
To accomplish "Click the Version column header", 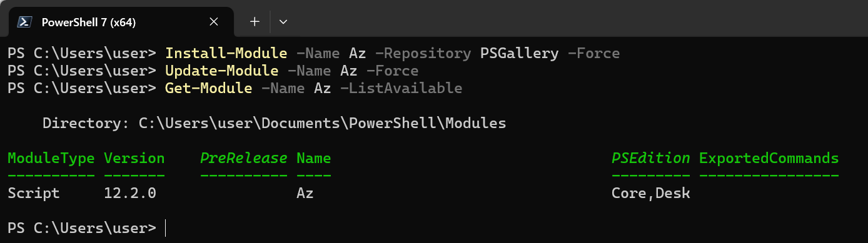I will click(x=134, y=158).
